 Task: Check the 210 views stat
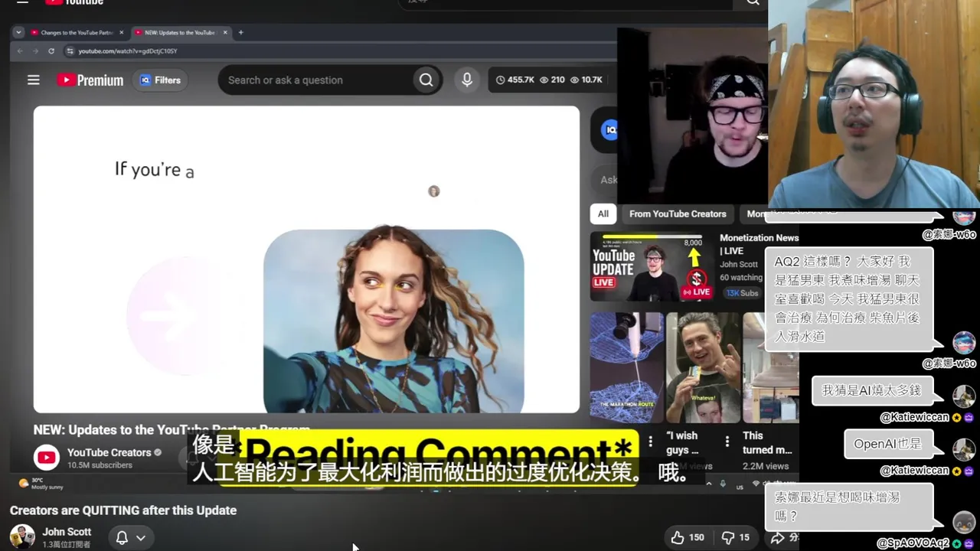(x=552, y=80)
